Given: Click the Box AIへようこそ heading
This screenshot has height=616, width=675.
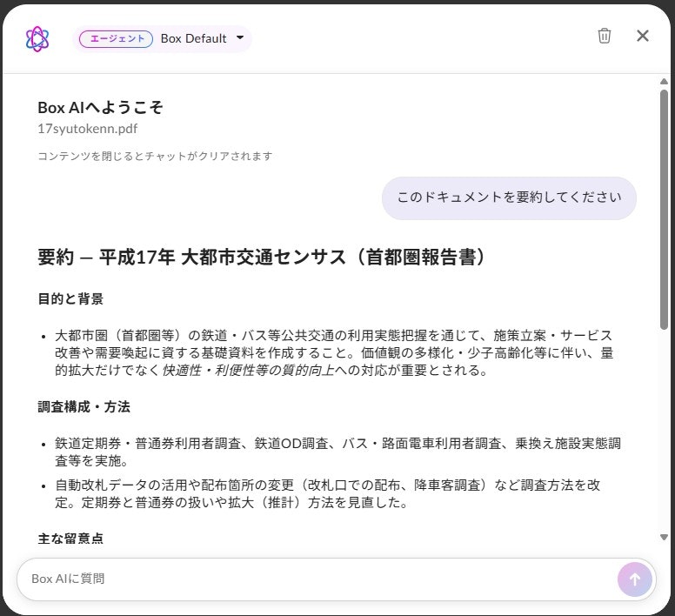Looking at the screenshot, I should (100, 108).
